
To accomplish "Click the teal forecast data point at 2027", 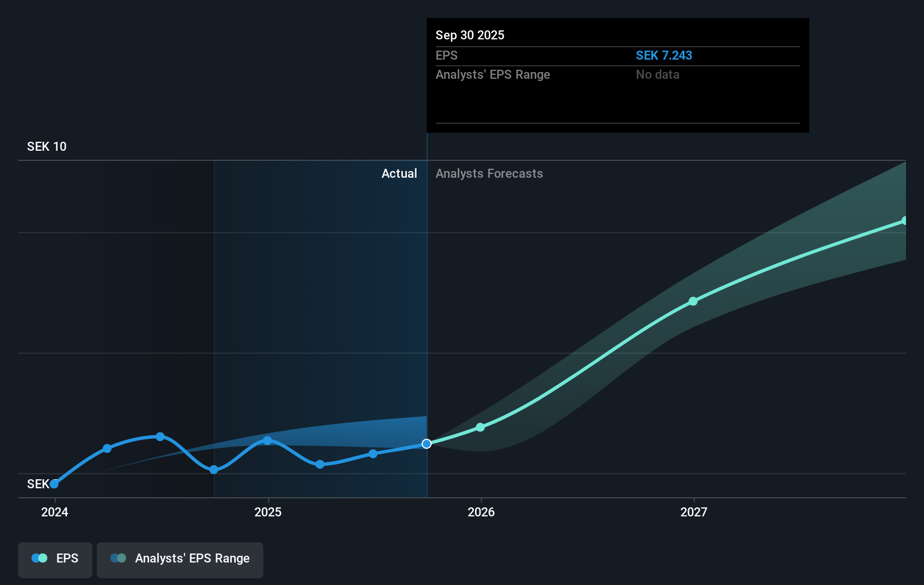I will 693,301.
